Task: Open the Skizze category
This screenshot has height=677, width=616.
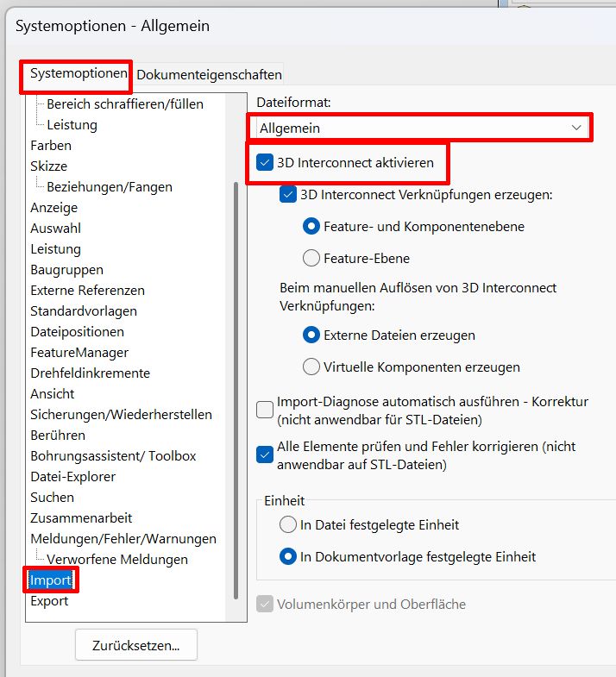Action: (x=49, y=166)
